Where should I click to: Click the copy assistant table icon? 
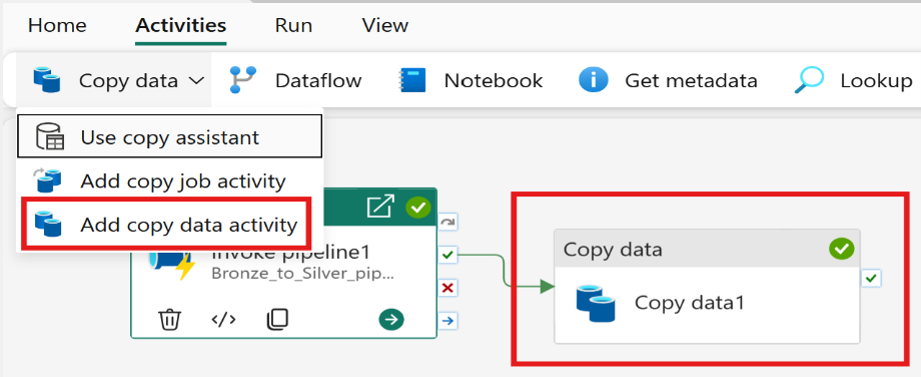(50, 137)
